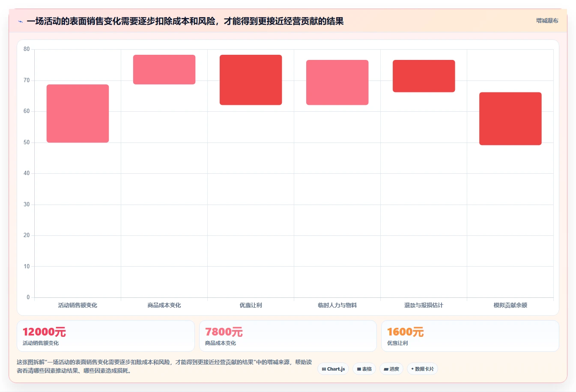The height and width of the screenshot is (392, 576).
Task: Click the 增减瀑布 label in the header
Action: (547, 21)
